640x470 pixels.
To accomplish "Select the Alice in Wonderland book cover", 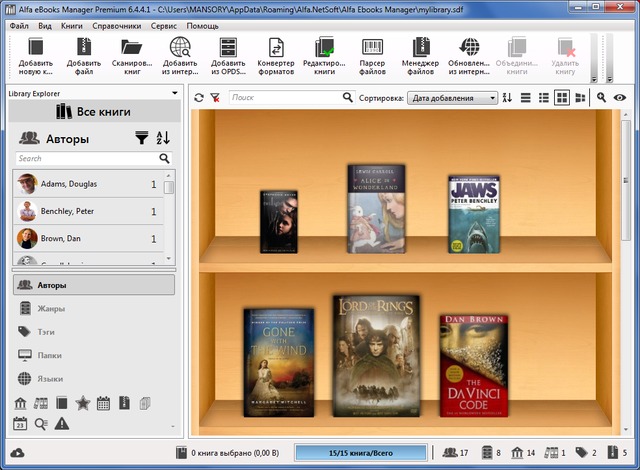I will pyautogui.click(x=376, y=209).
